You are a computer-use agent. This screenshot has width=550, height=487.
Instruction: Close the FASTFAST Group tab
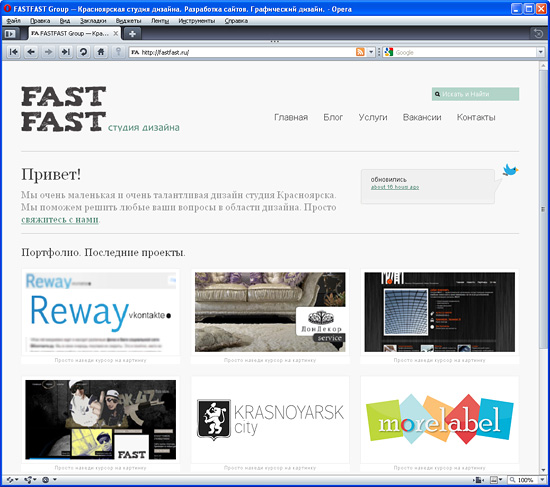point(115,34)
